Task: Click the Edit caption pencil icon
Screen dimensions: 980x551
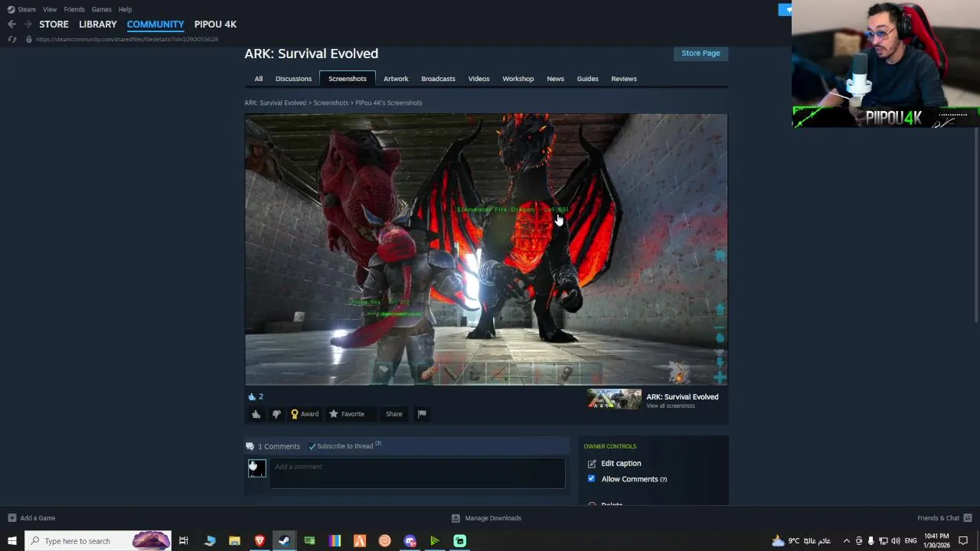Action: point(592,464)
